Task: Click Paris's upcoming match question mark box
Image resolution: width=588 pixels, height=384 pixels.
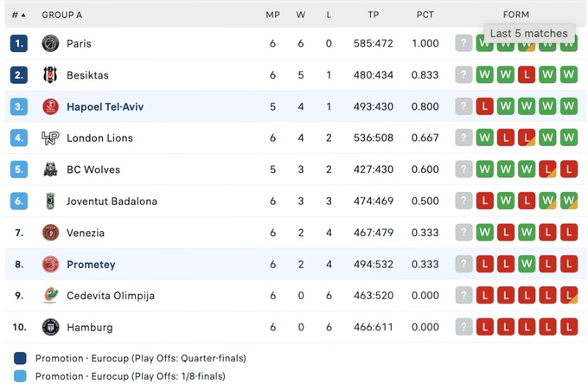Action: tap(464, 44)
